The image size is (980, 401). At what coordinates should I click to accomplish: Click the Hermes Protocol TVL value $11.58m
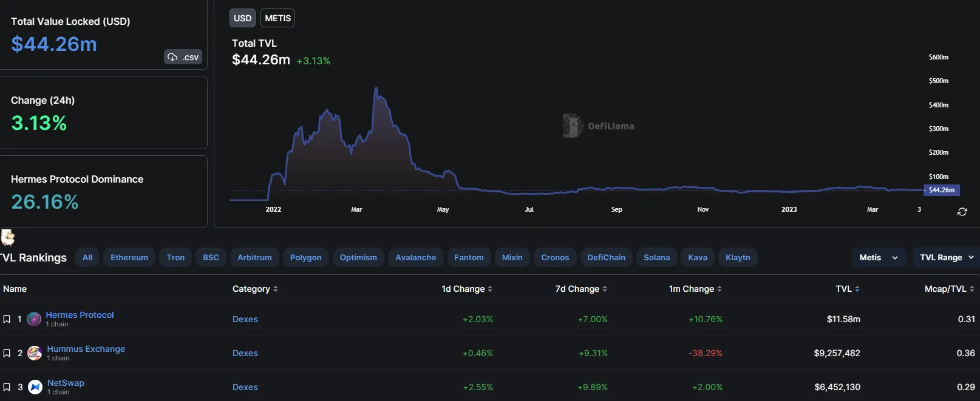(x=843, y=319)
